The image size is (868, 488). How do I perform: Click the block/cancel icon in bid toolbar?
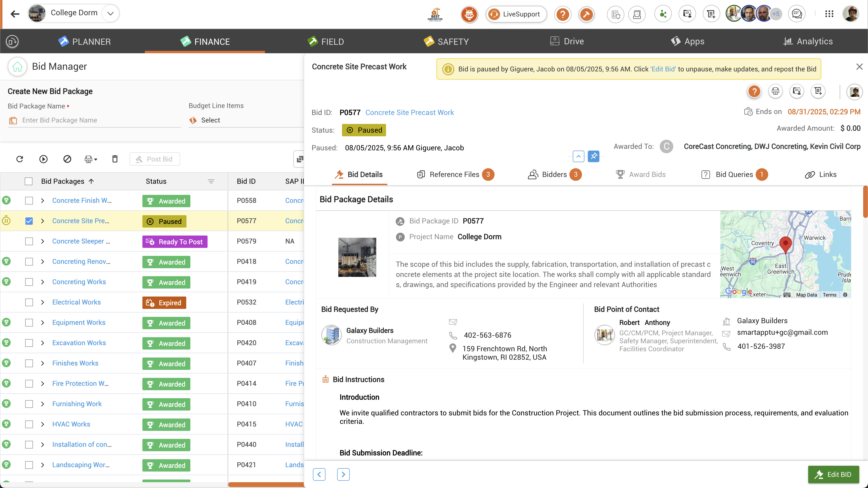[x=67, y=159]
